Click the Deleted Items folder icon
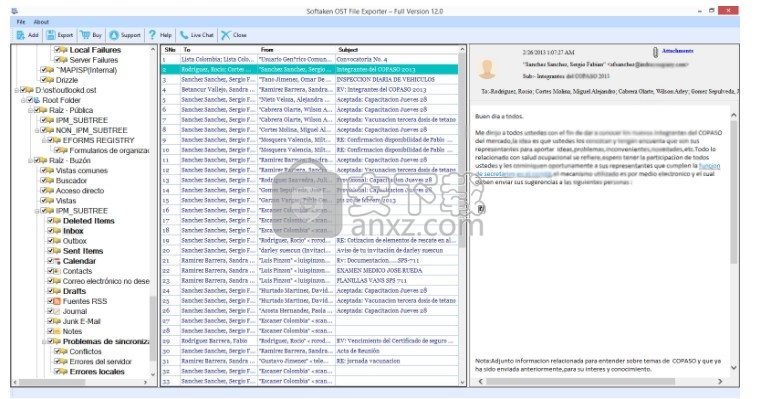 [57, 221]
